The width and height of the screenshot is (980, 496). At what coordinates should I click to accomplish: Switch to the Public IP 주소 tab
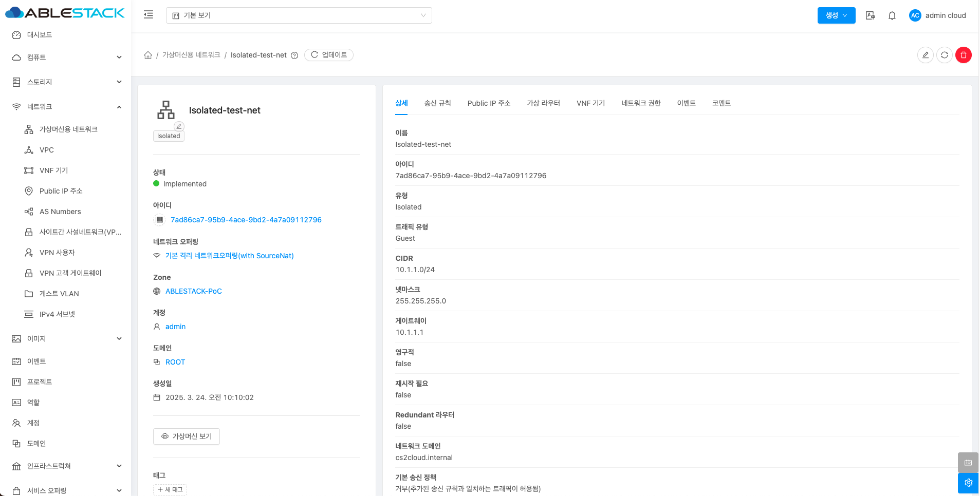click(489, 103)
